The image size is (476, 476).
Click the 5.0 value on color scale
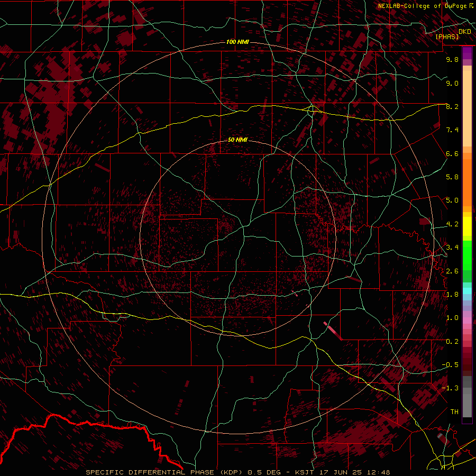tap(452, 200)
